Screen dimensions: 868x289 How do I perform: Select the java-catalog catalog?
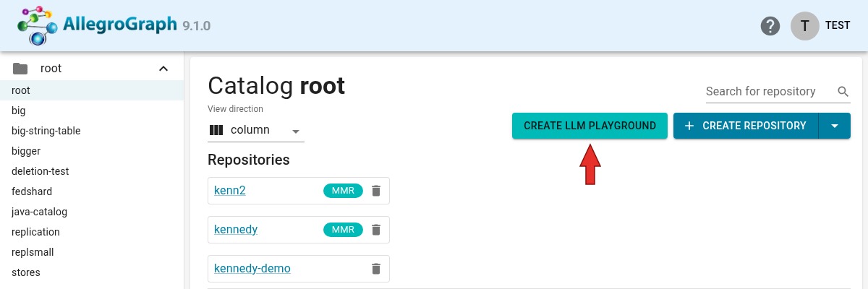[92, 212]
